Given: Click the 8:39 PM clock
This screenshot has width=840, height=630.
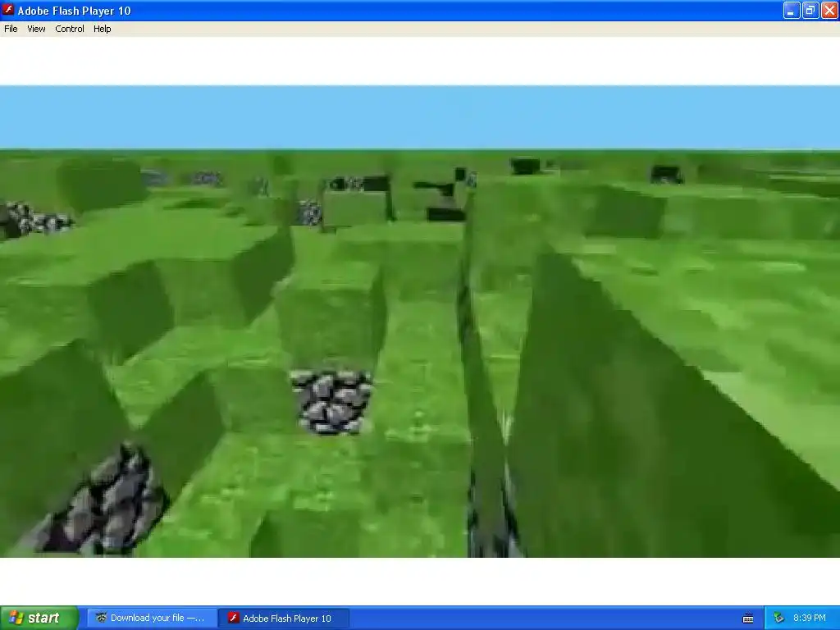Looking at the screenshot, I should click(x=810, y=618).
